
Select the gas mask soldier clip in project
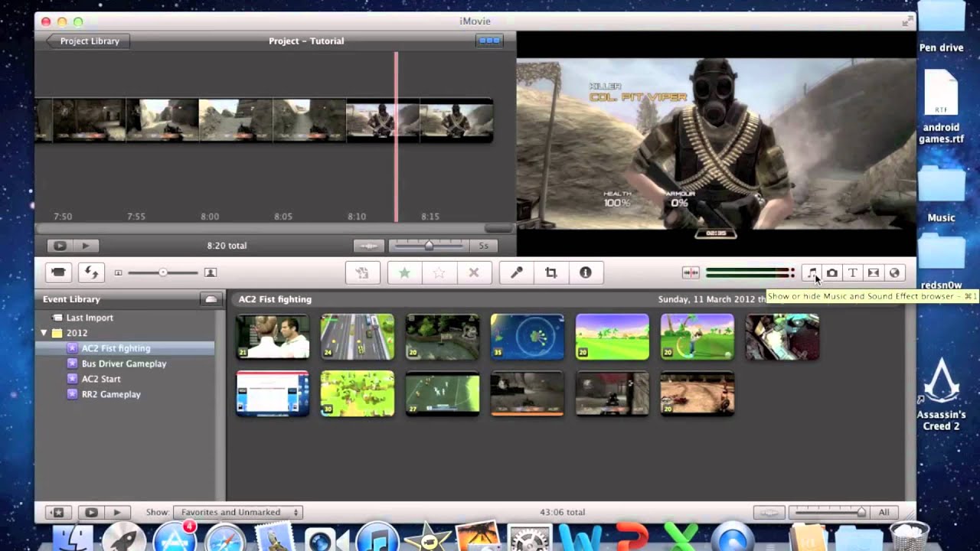pyautogui.click(x=420, y=120)
